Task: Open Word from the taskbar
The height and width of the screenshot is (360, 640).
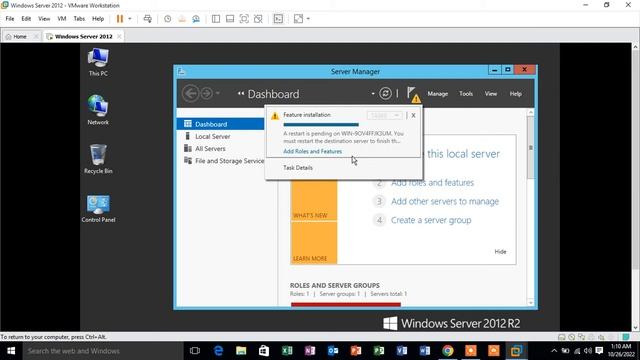Action: click(425, 351)
